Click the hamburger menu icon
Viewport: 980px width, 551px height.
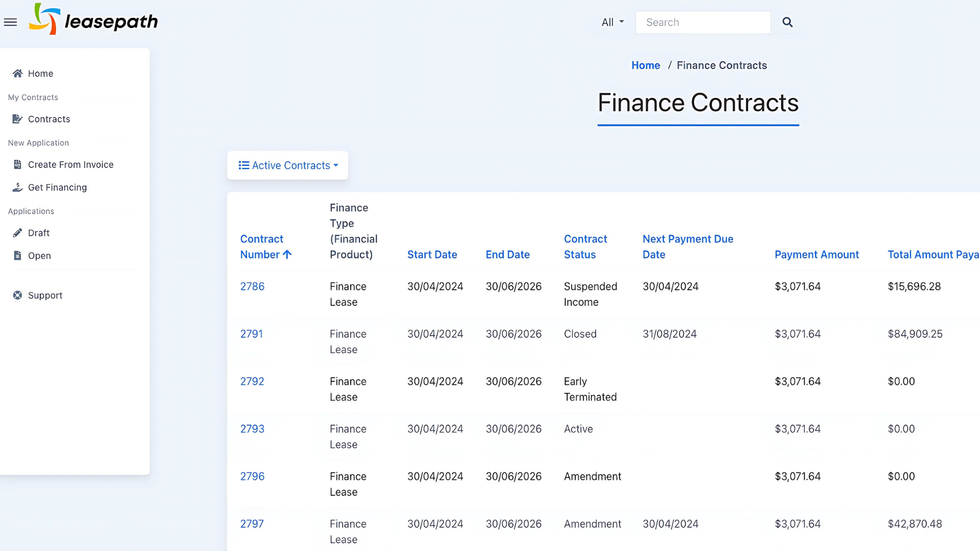tap(10, 22)
